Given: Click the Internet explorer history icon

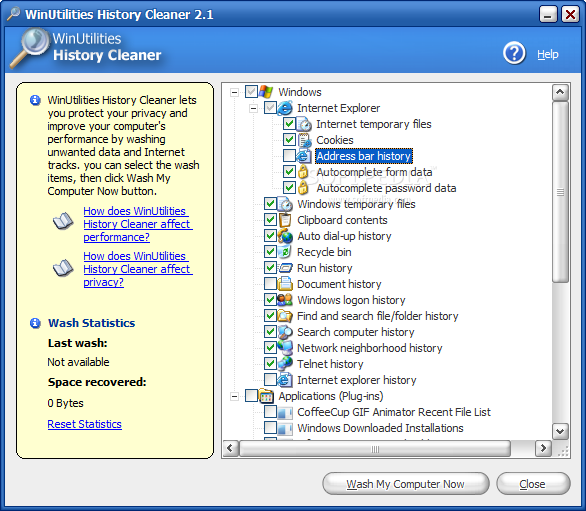Looking at the screenshot, I should pyautogui.click(x=285, y=380).
